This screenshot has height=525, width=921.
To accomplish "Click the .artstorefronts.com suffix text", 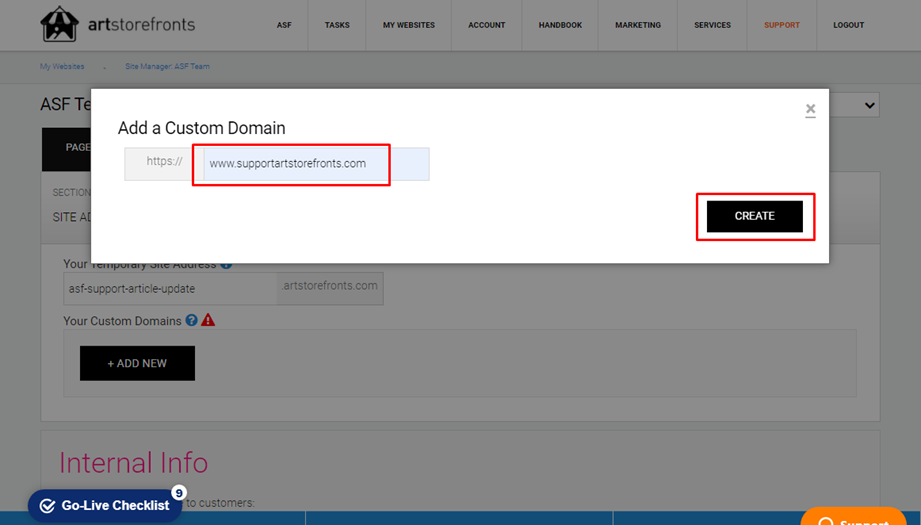I will click(x=330, y=286).
